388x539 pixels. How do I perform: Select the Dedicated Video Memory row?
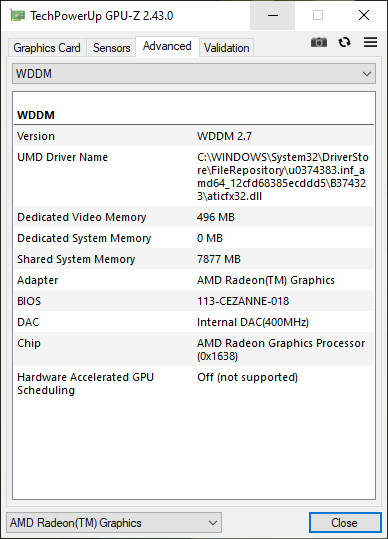coord(194,217)
